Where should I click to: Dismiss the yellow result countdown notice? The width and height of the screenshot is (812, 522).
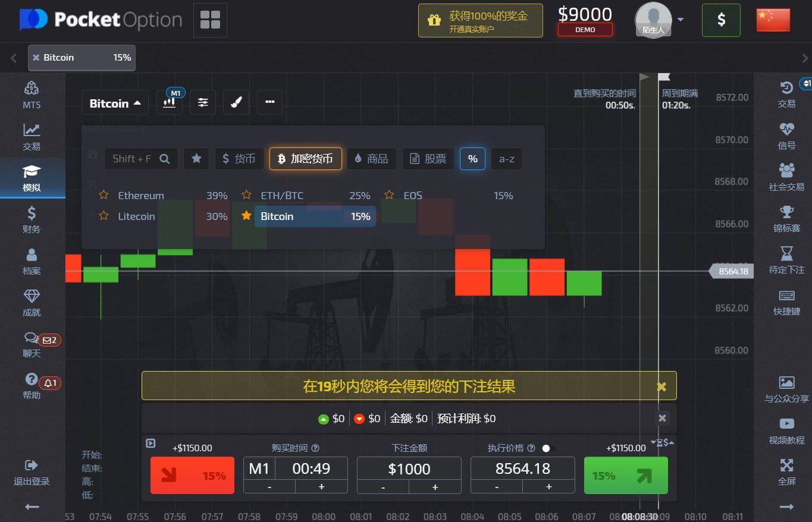pyautogui.click(x=661, y=386)
